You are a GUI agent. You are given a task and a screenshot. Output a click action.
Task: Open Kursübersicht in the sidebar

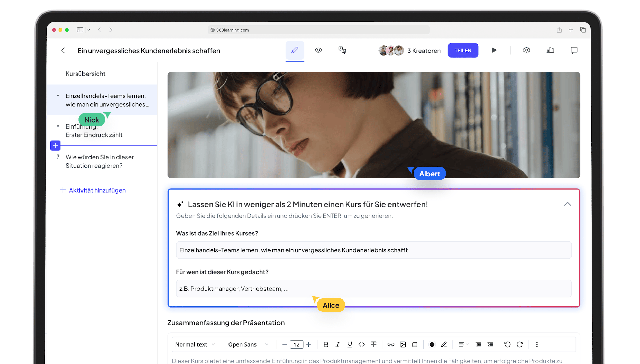86,74
